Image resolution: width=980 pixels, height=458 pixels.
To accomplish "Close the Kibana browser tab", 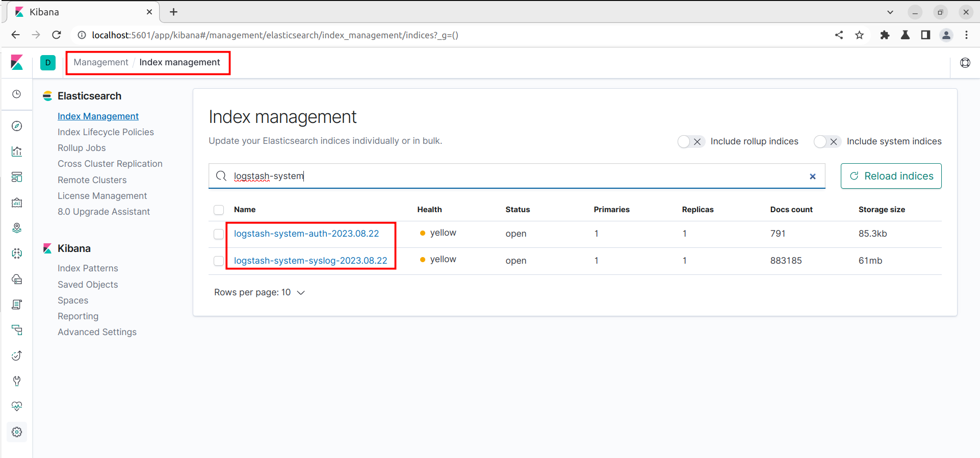I will coord(149,12).
